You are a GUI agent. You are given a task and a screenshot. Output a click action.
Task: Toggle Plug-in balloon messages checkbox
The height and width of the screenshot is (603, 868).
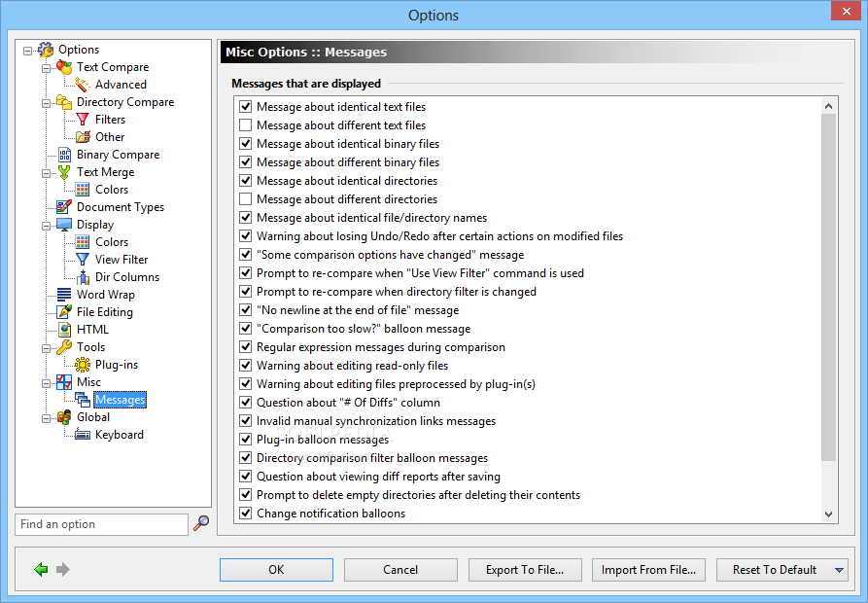(245, 439)
